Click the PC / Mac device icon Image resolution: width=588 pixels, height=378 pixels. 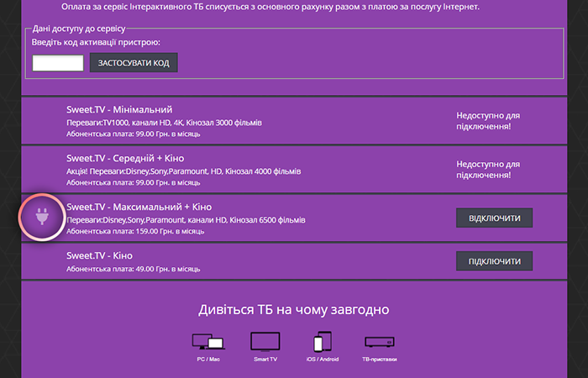coord(208,341)
